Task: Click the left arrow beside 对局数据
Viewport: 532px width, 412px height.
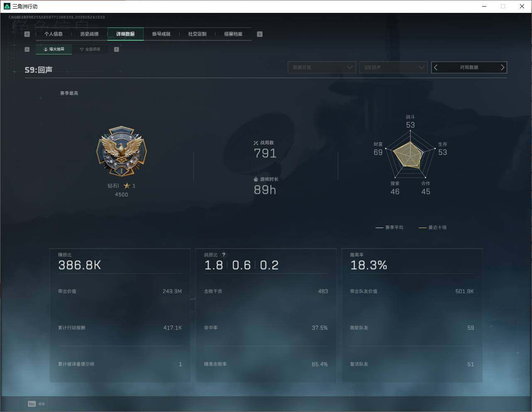Action: (x=436, y=67)
